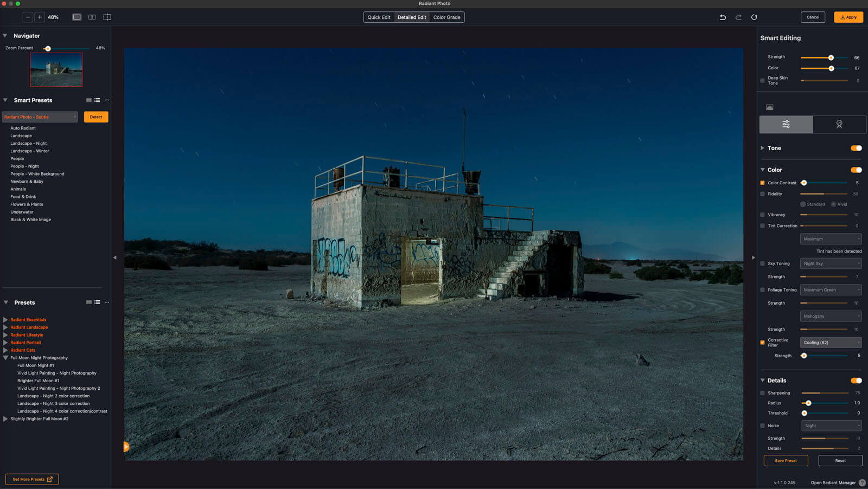This screenshot has height=489, width=868.
Task: Open the Radiant Photo - Subtle dropdown
Action: point(40,117)
